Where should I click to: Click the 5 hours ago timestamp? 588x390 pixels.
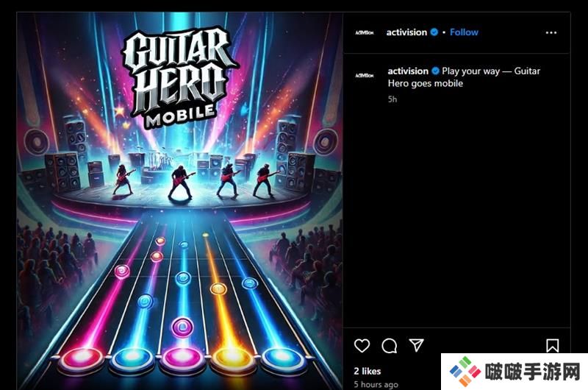coord(376,384)
